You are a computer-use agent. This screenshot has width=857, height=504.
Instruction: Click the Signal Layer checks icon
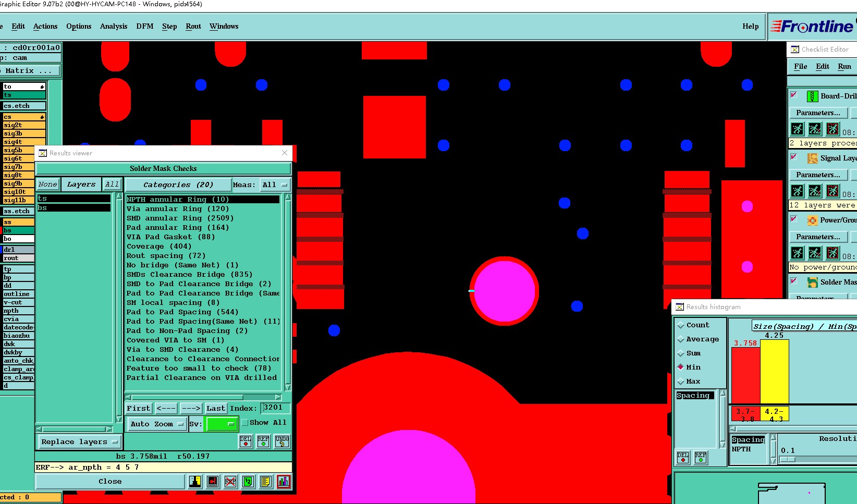tap(812, 158)
